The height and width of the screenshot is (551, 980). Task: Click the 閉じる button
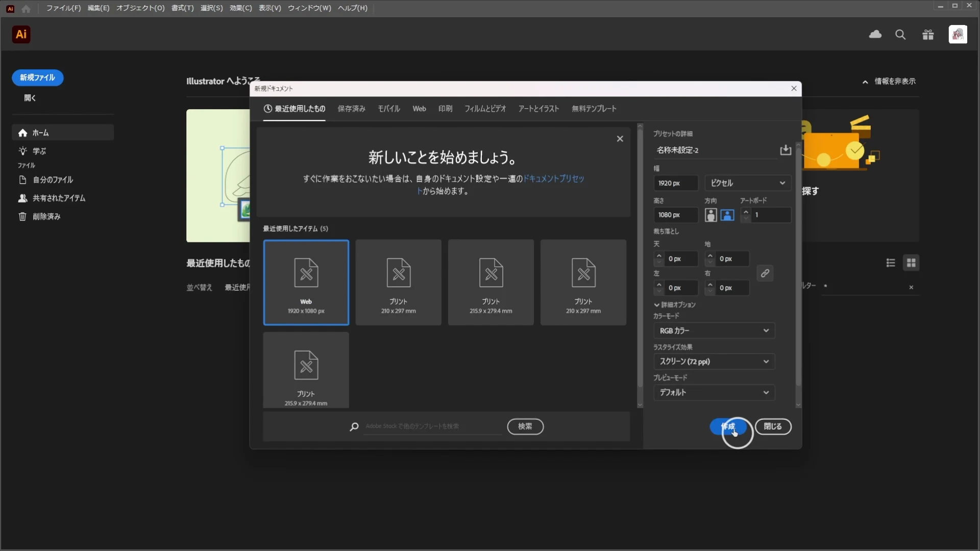(773, 427)
